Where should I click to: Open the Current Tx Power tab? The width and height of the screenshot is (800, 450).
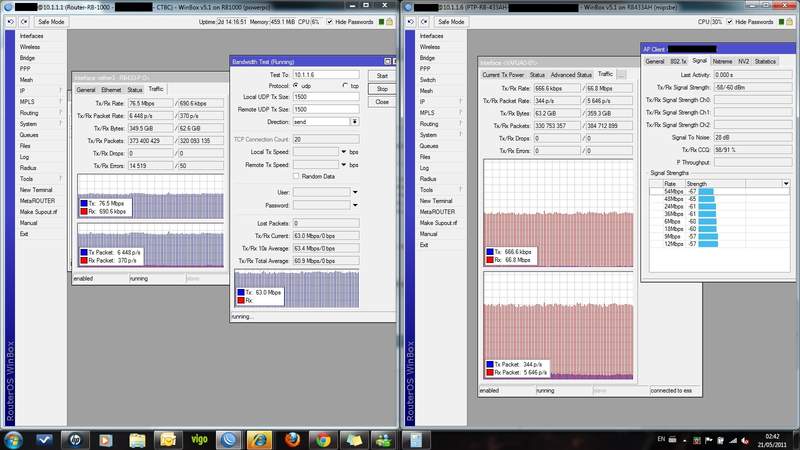503,74
